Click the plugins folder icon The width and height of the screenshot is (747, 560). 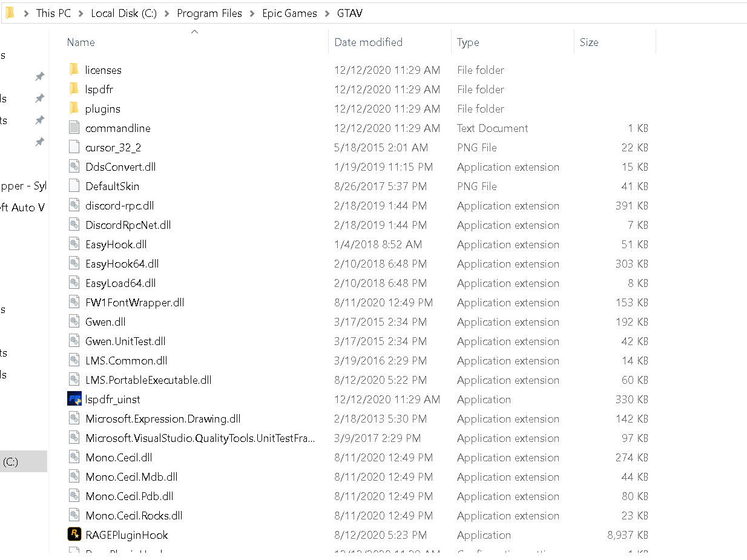click(74, 108)
